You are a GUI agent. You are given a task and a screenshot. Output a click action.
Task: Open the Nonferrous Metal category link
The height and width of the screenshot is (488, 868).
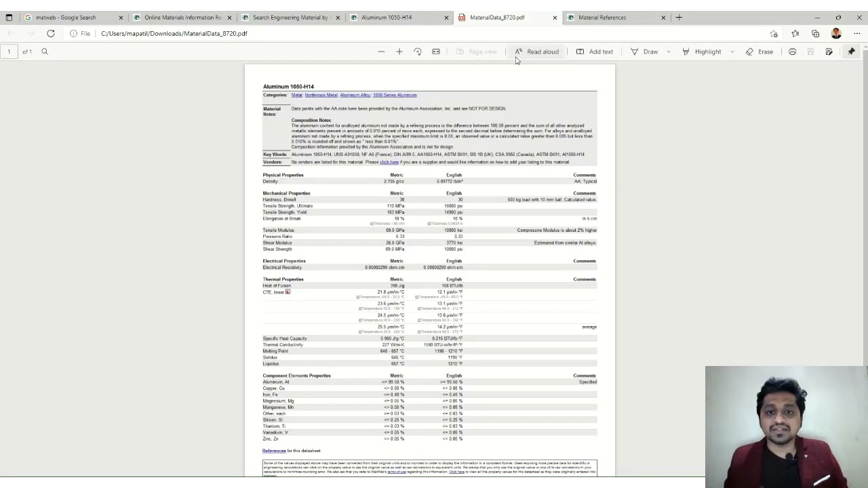click(x=321, y=95)
